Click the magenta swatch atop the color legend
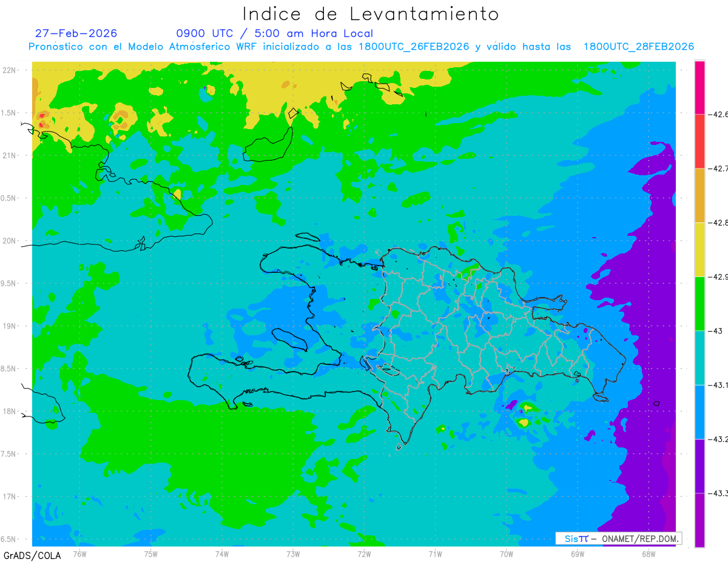 [699, 87]
